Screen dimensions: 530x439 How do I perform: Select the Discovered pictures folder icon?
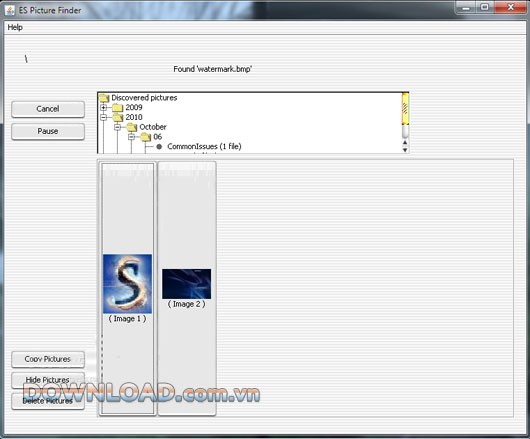pos(104,98)
